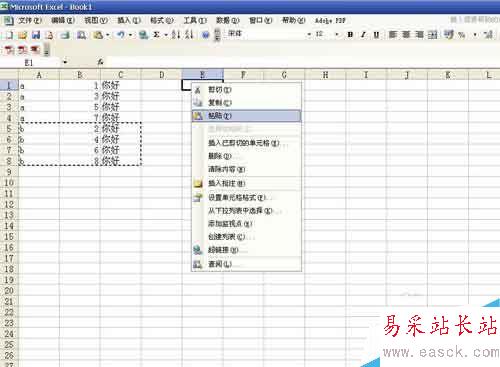Click the AutoSum sigma icon
Image resolution: width=500 pixels, height=367 pixels.
click(x=156, y=35)
